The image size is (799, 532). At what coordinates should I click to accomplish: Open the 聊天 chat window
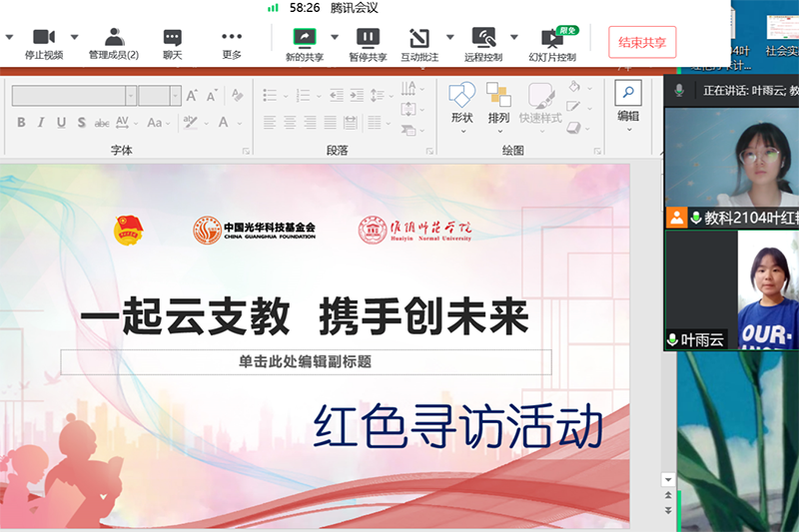173,38
